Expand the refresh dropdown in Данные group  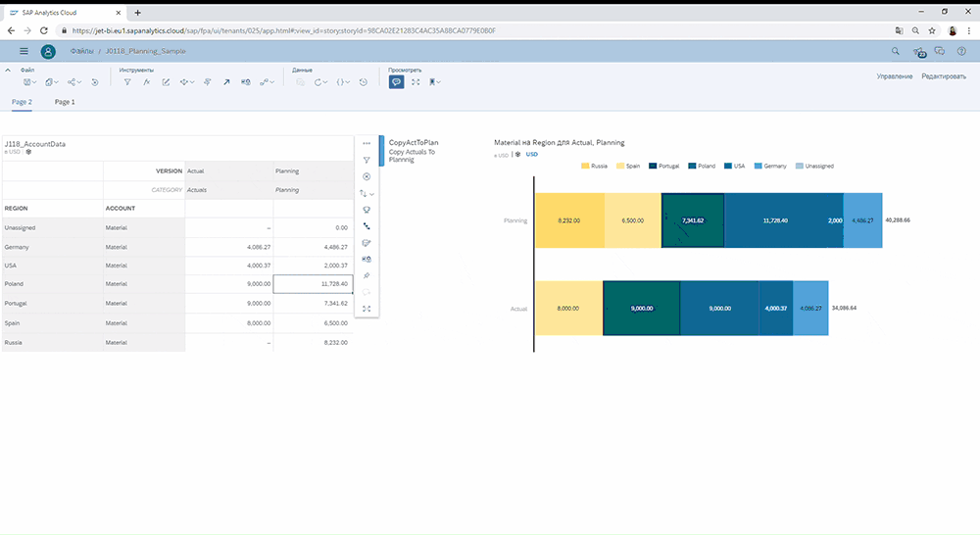[x=320, y=82]
